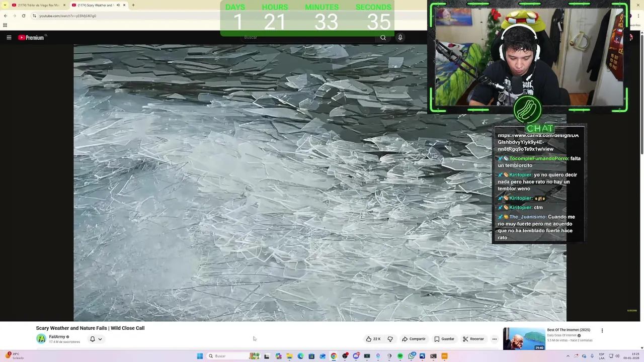Save video with the Guardar button
Viewport: 644px width, 362px height.
coord(444,339)
